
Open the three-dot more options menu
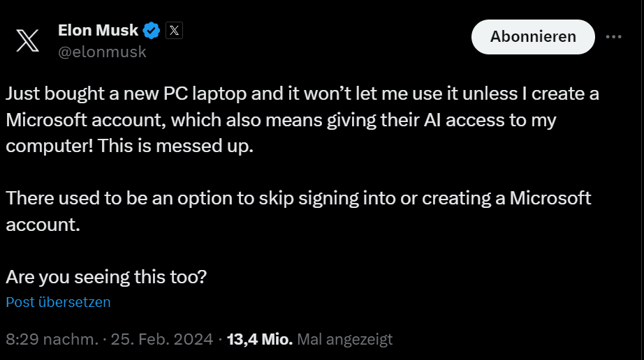point(613,37)
